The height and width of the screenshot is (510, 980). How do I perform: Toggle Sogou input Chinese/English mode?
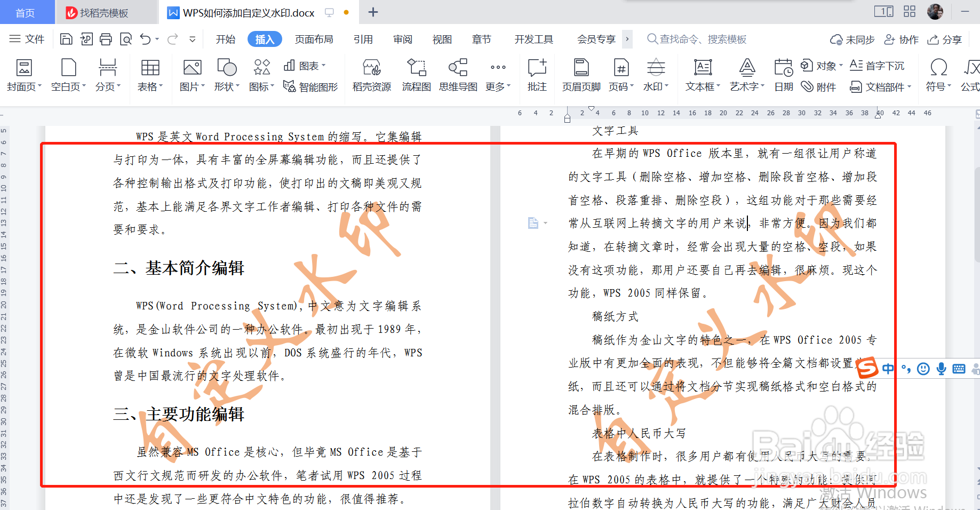pos(888,369)
